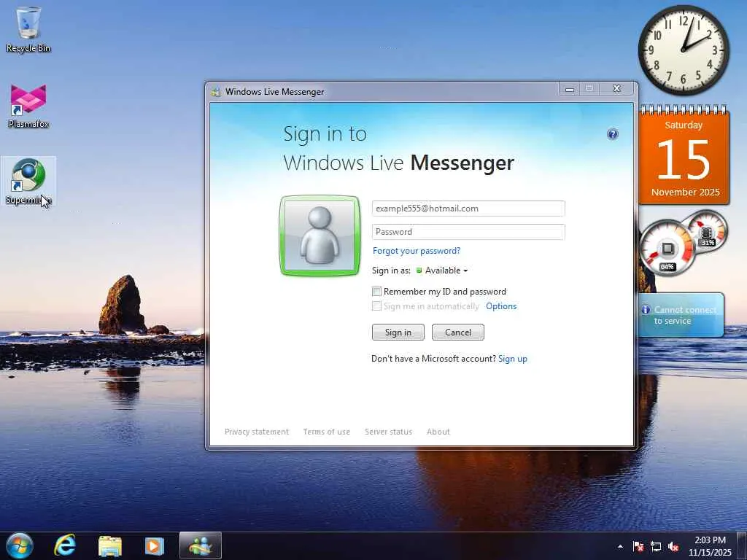
Task: Open the Action Center flag tray icon
Action: [638, 546]
